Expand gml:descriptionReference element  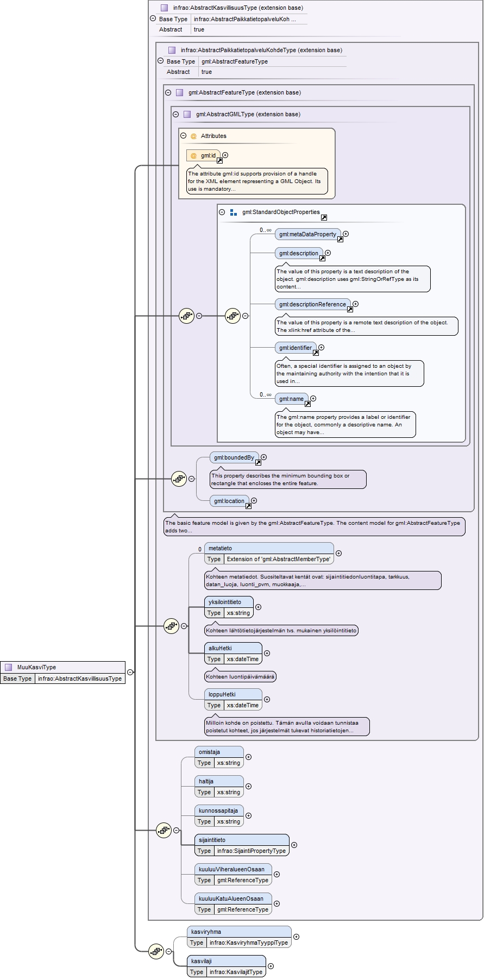[355, 304]
